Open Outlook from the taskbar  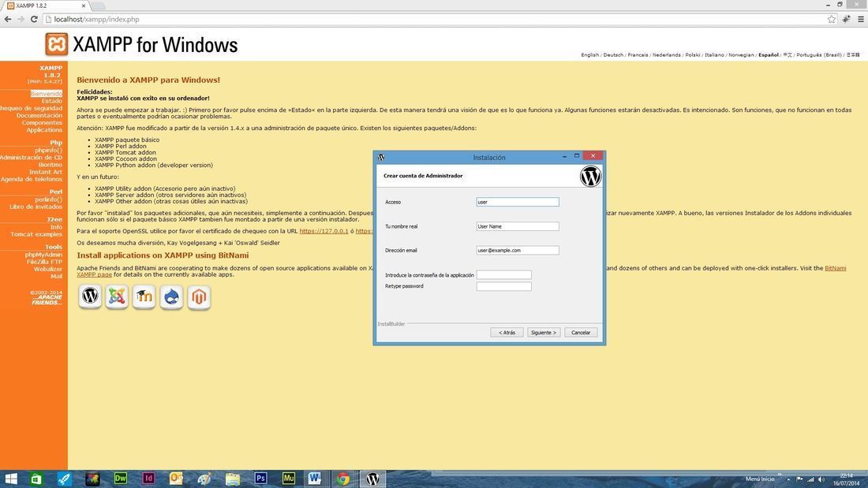tap(176, 479)
